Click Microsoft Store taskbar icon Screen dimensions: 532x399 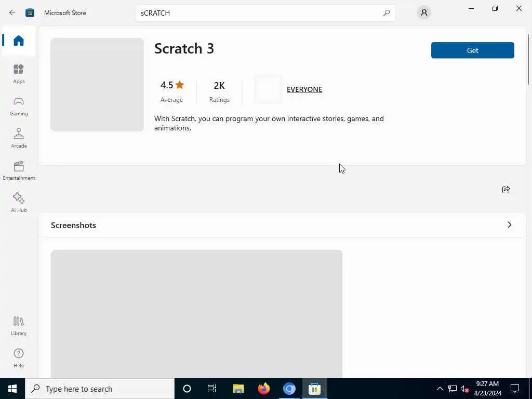point(314,389)
